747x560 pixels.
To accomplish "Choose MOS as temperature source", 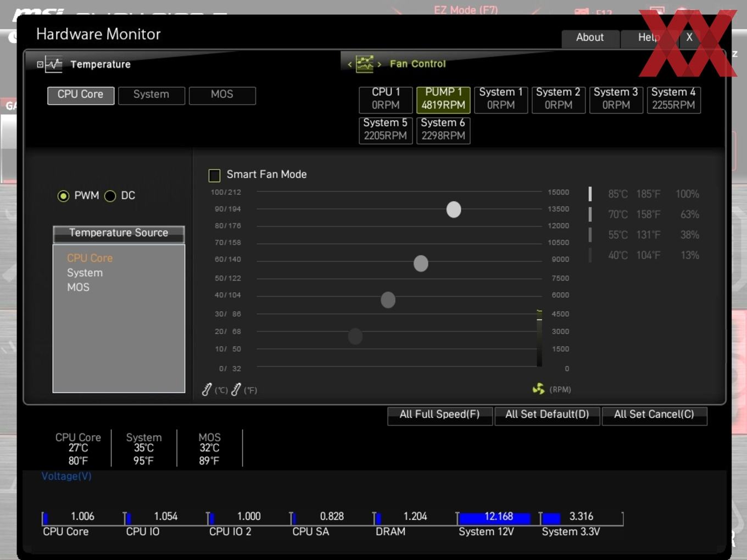I will point(78,287).
